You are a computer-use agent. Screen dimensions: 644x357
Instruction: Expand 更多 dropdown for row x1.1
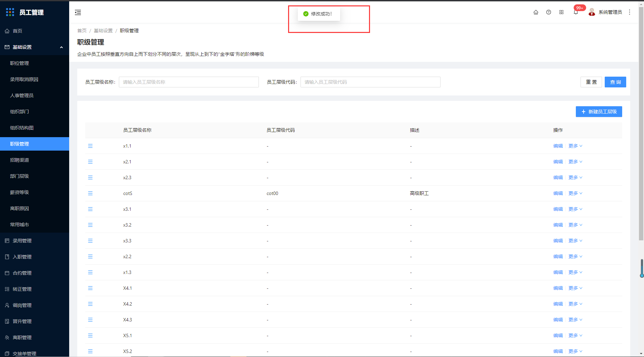pyautogui.click(x=575, y=146)
